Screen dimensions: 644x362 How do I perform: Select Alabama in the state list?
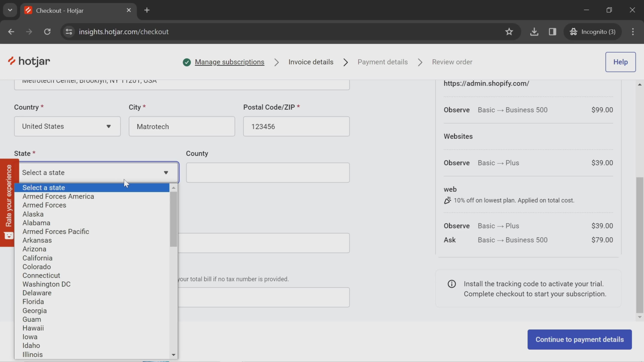(92, 223)
